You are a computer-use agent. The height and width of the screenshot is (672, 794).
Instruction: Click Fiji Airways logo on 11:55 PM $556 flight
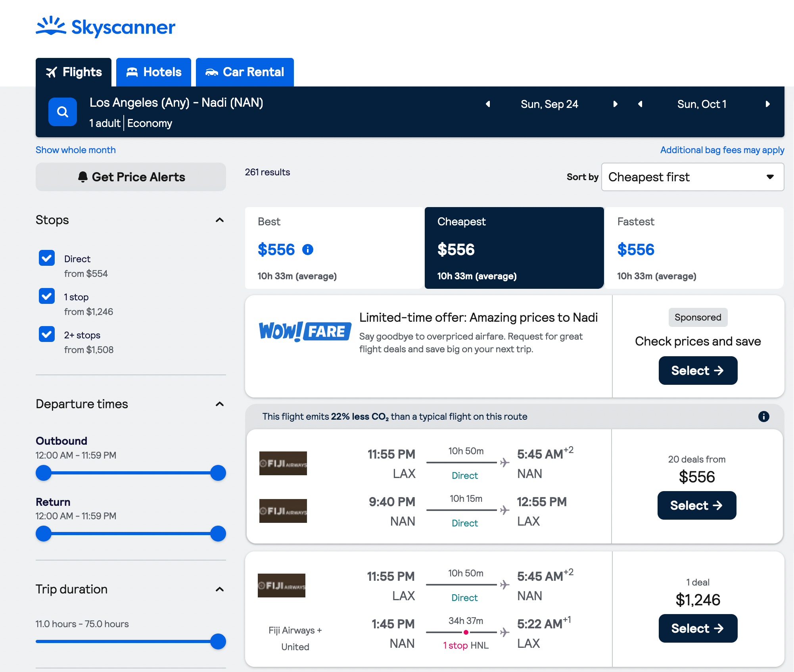coord(283,463)
